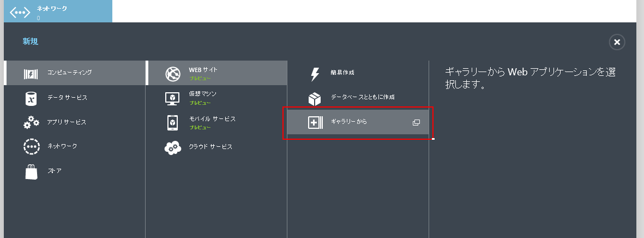Click the 新規 heading
The image size is (644, 238).
pos(31,41)
